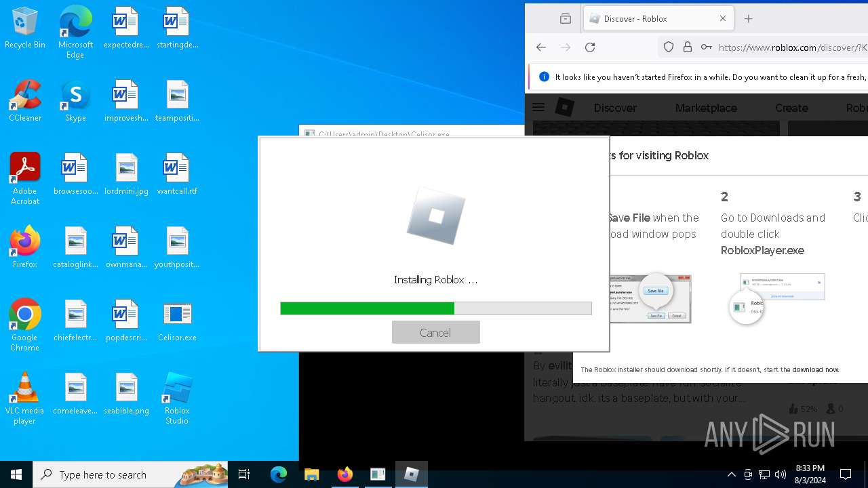Open the Recycle Bin desktop icon
The height and width of the screenshot is (488, 868).
point(25,28)
